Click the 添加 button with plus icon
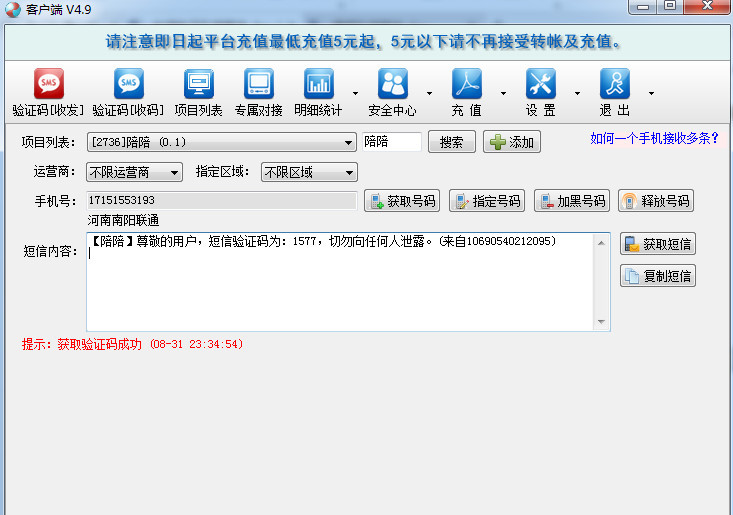 (x=512, y=142)
